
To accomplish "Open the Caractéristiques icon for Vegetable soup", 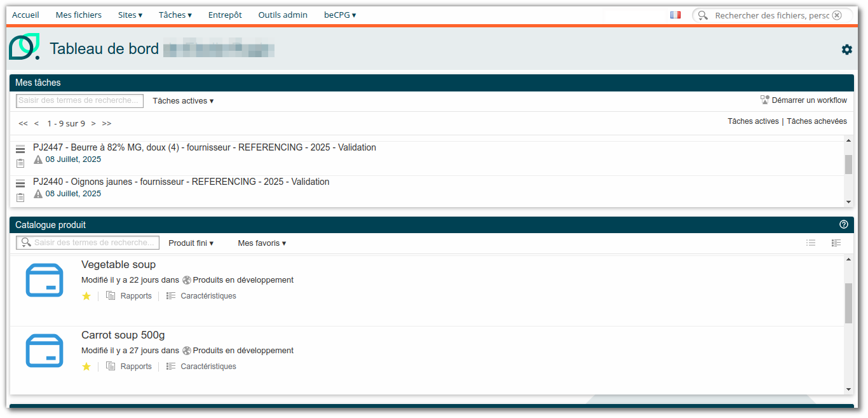I will coord(170,295).
